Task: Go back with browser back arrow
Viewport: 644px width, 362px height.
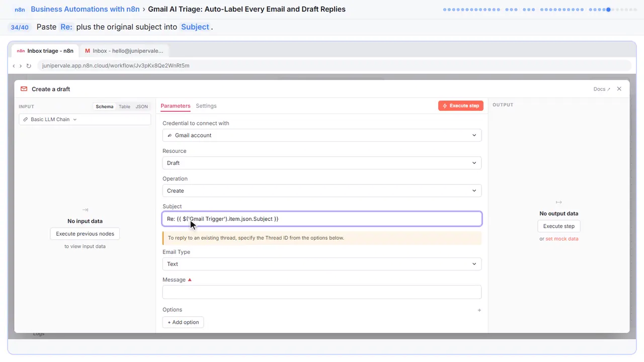Action: click(x=14, y=66)
